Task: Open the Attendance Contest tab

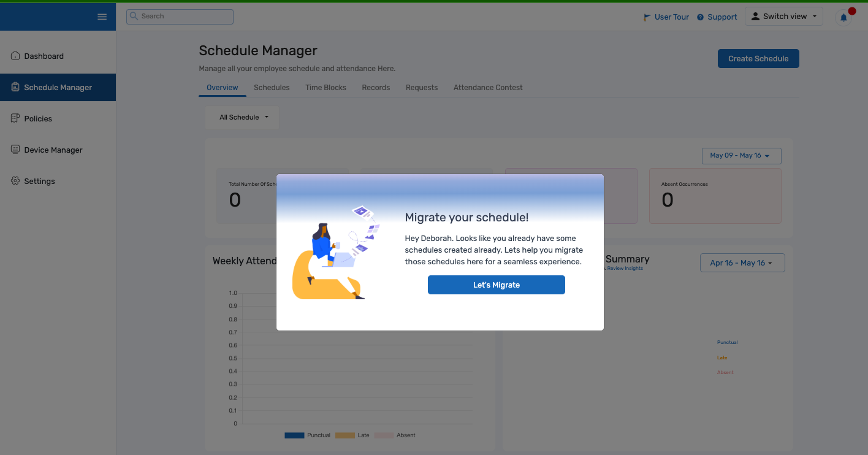Action: (487, 87)
